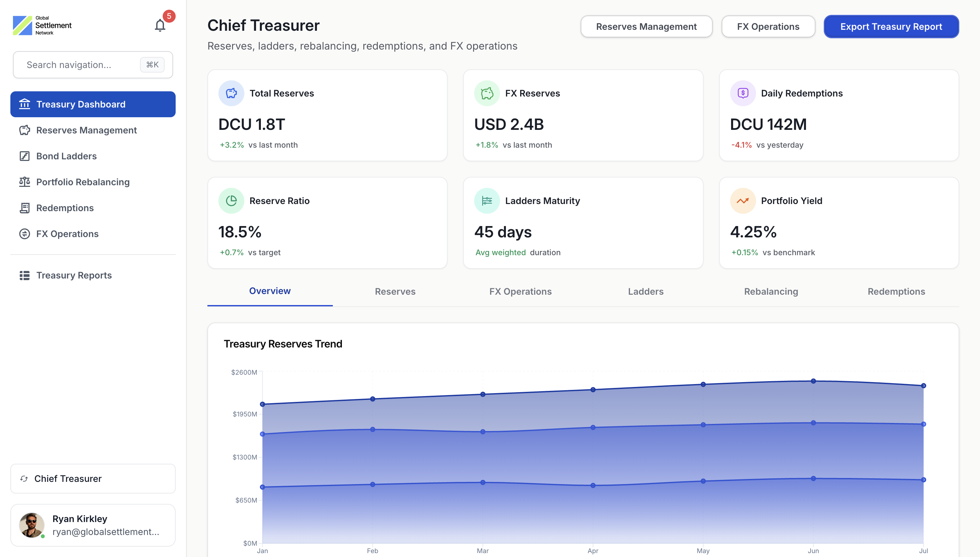Screen dimensions: 980x557
Task: Click the FX Reserves green piggy icon
Action: click(487, 93)
